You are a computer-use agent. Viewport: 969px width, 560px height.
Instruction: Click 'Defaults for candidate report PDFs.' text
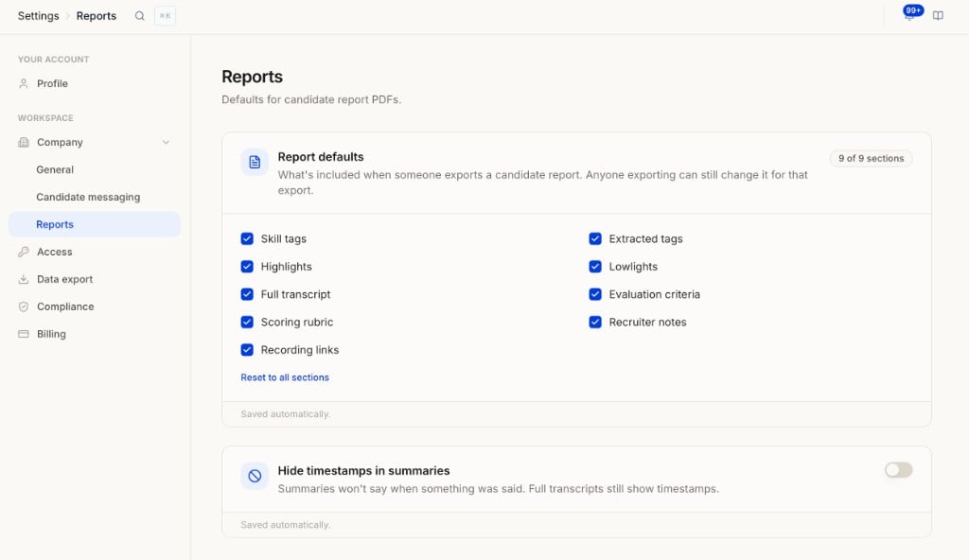point(311,99)
